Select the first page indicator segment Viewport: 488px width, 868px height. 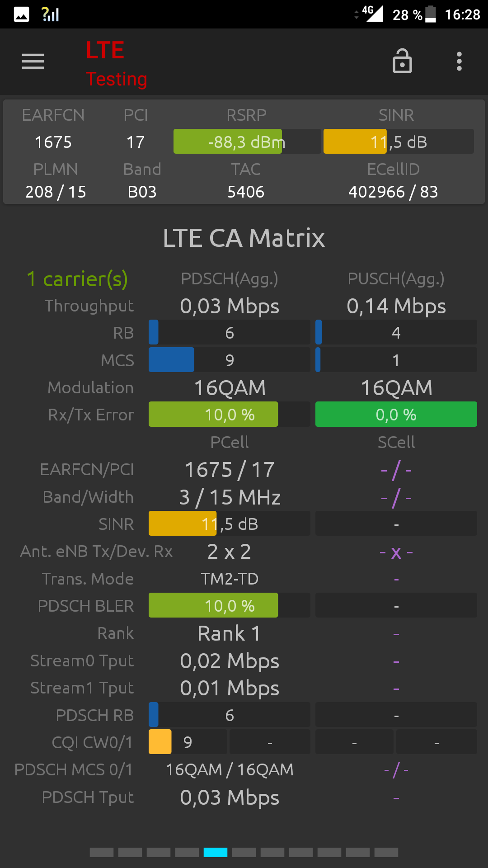(x=102, y=852)
